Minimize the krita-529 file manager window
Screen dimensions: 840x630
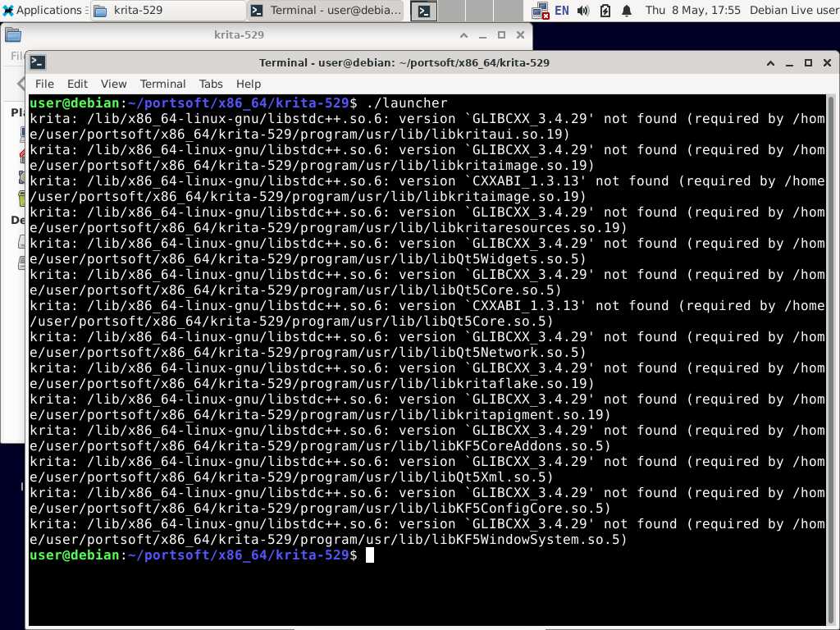(x=482, y=35)
